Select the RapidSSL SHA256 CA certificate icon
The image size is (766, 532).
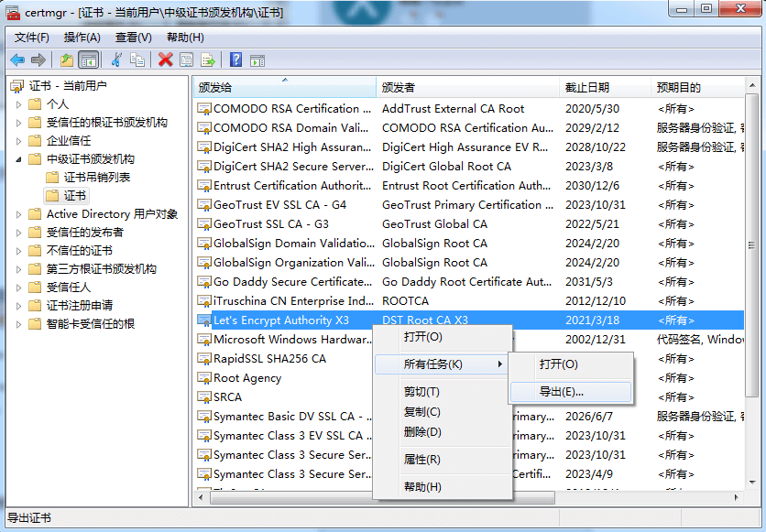point(203,359)
